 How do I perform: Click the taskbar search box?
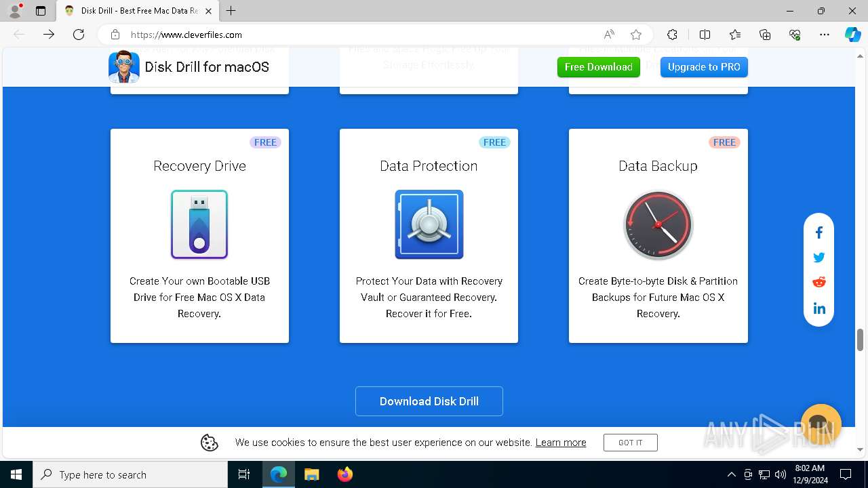(x=130, y=474)
